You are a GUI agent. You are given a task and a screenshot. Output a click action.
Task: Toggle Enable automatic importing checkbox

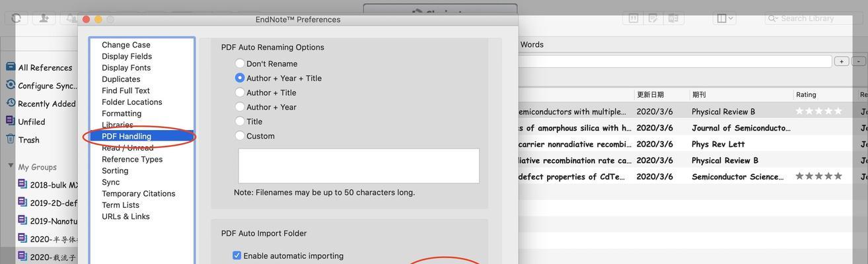[237, 255]
